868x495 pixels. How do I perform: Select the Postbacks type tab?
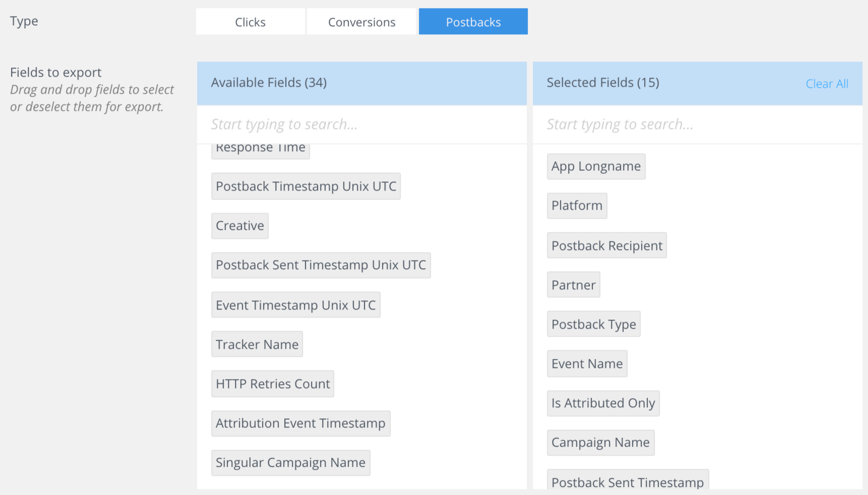[473, 22]
